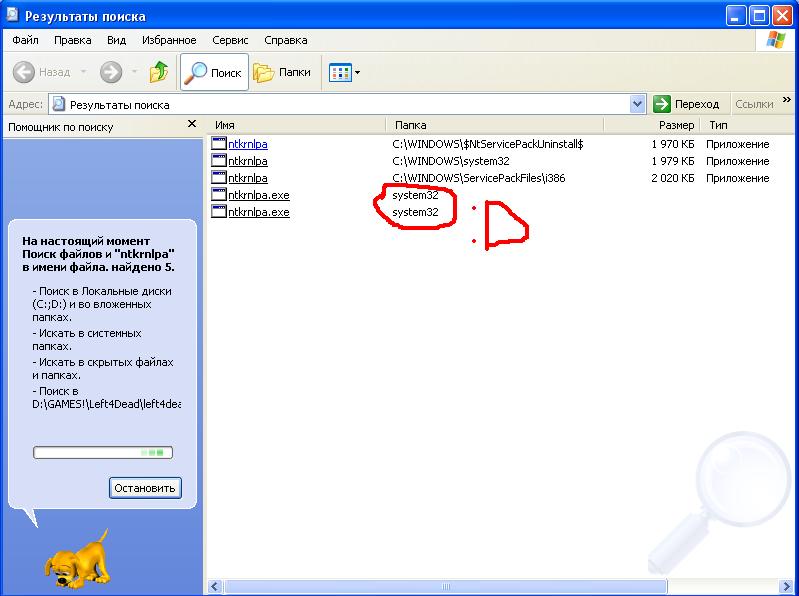
Task: Close the search assistant pane
Action: [x=192, y=125]
